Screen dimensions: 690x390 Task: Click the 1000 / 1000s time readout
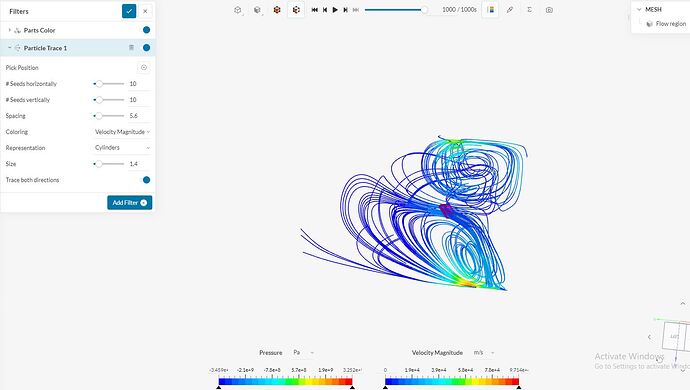pos(459,10)
